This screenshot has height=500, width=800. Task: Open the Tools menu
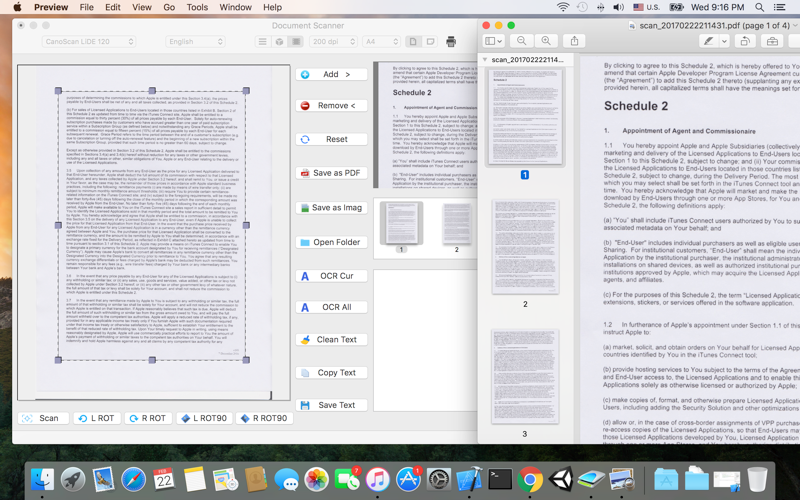click(x=197, y=7)
